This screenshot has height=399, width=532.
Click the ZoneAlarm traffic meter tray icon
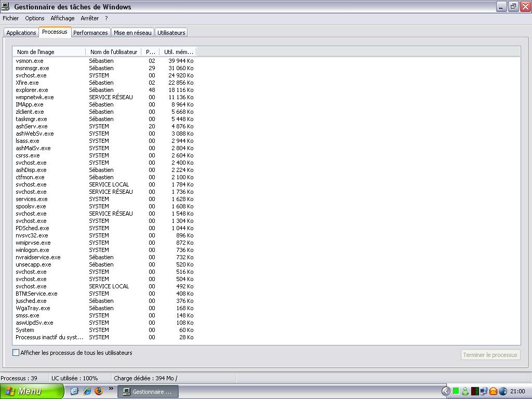[x=474, y=391]
